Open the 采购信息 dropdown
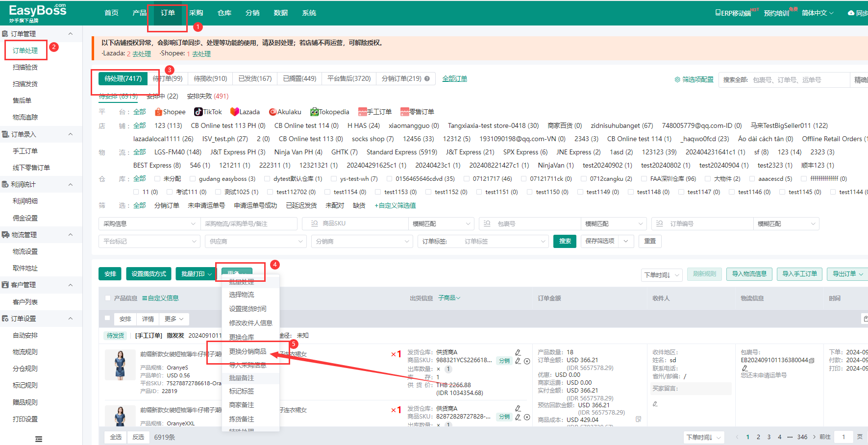868x445 pixels. [149, 223]
